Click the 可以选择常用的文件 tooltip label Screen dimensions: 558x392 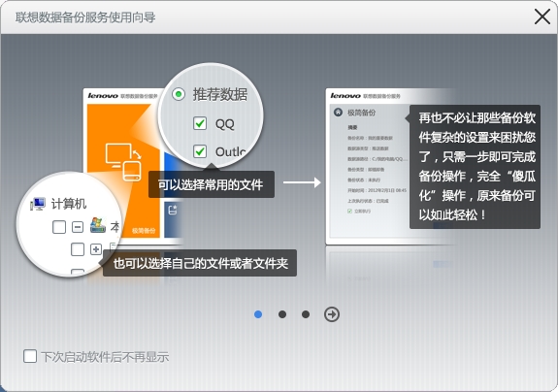click(211, 184)
